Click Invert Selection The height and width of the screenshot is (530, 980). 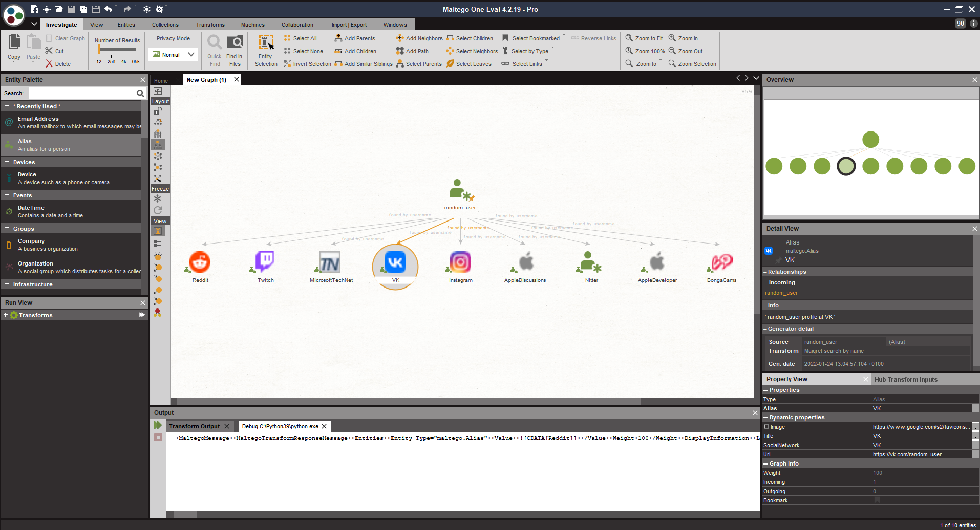[x=307, y=64]
